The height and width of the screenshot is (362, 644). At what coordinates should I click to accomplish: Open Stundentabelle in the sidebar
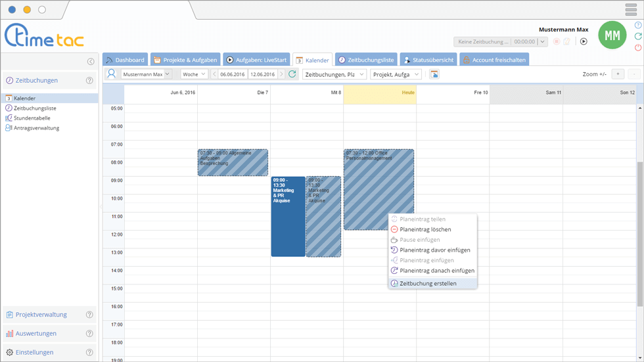32,118
